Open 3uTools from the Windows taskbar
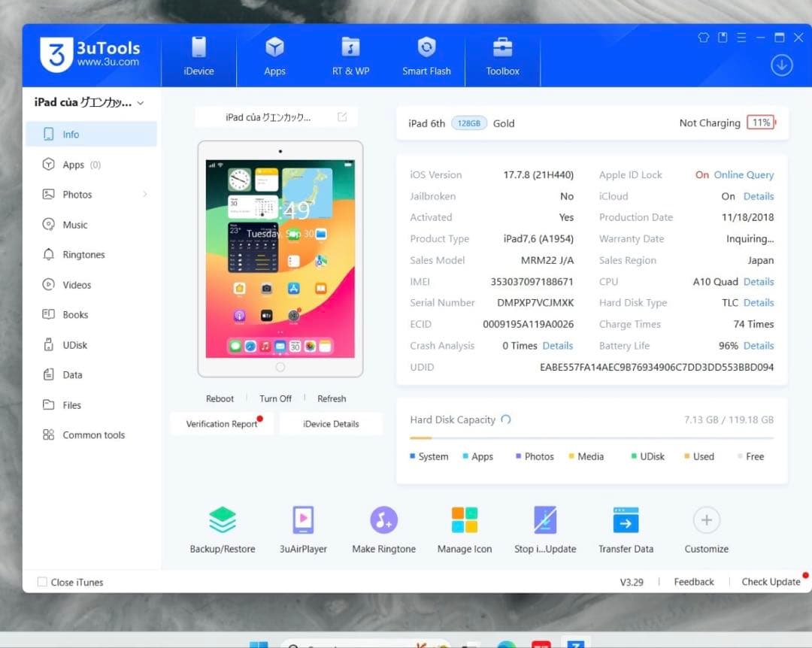Viewport: 812px width, 648px height. 575,645
